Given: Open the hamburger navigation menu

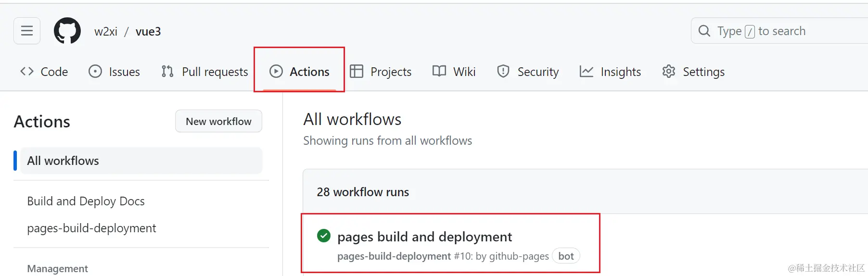Looking at the screenshot, I should tap(27, 31).
